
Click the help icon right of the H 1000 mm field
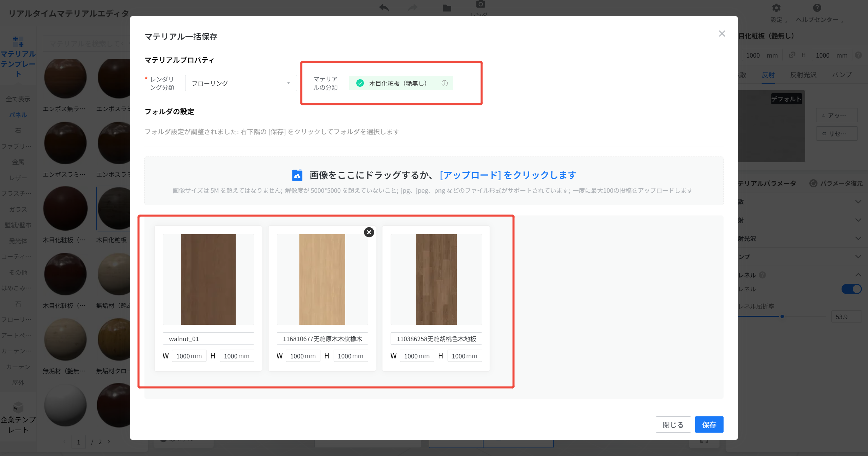[858, 55]
